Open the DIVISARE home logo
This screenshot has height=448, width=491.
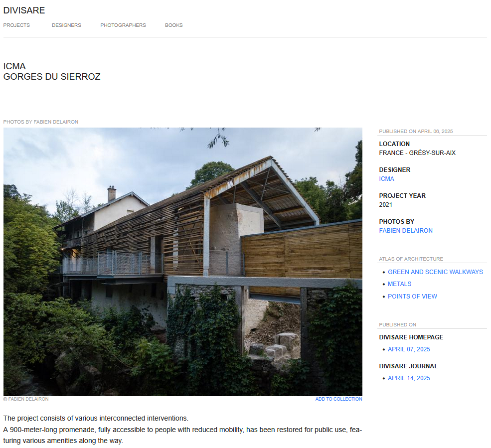click(x=24, y=10)
